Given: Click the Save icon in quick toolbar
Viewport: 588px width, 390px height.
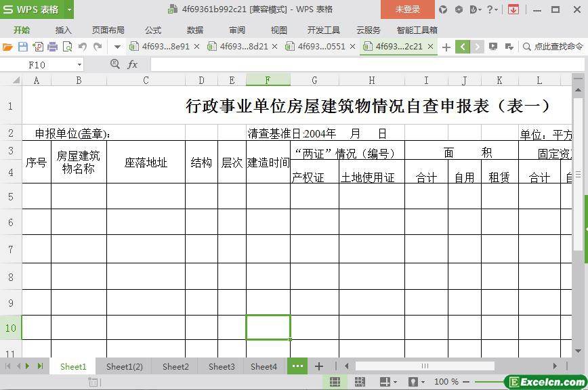Looking at the screenshot, I should pyautogui.click(x=22, y=47).
